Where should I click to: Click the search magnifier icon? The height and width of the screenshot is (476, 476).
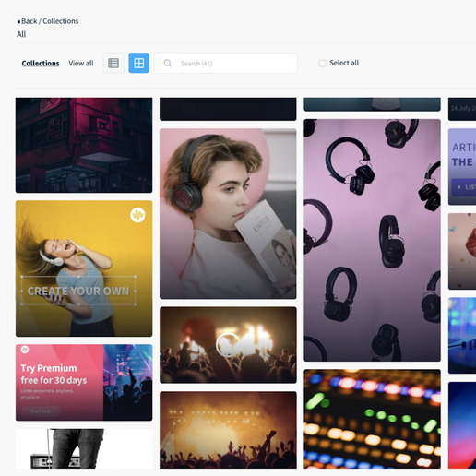point(167,64)
